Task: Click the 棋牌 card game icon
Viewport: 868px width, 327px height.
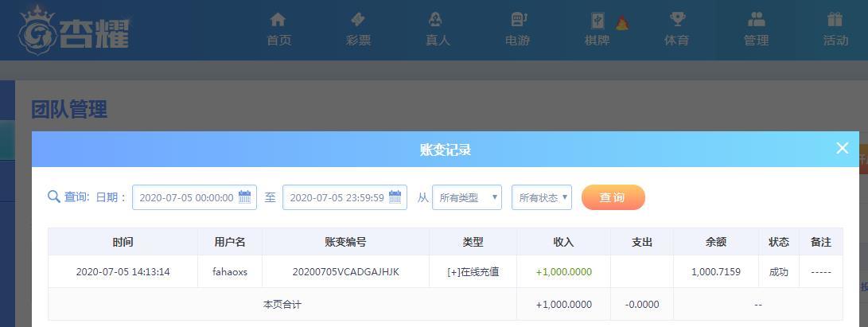Action: point(597,21)
